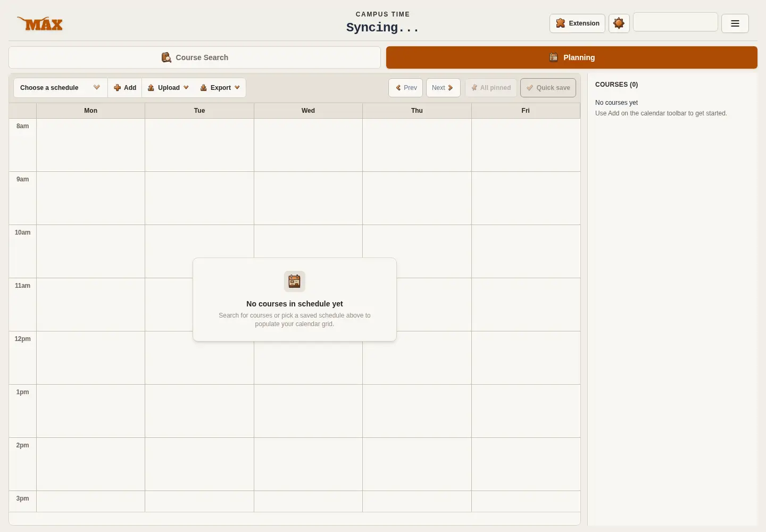
Task: Click the Next right arrow icon
Action: (x=451, y=88)
